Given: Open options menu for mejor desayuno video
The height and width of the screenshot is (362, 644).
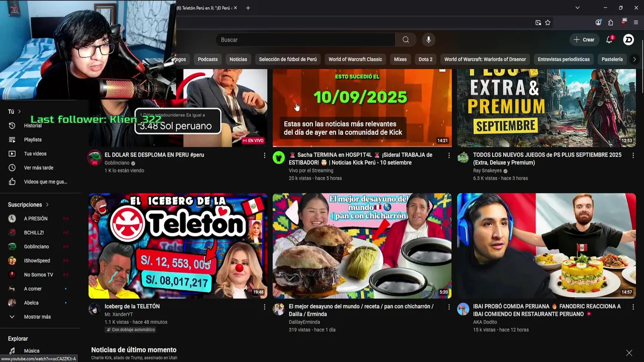Looking at the screenshot, I should point(449,307).
